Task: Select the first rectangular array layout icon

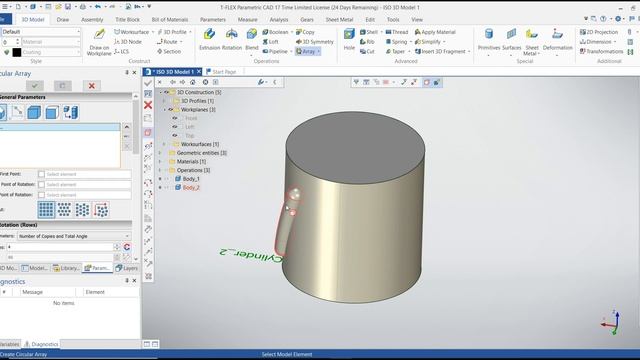Action: (46, 210)
